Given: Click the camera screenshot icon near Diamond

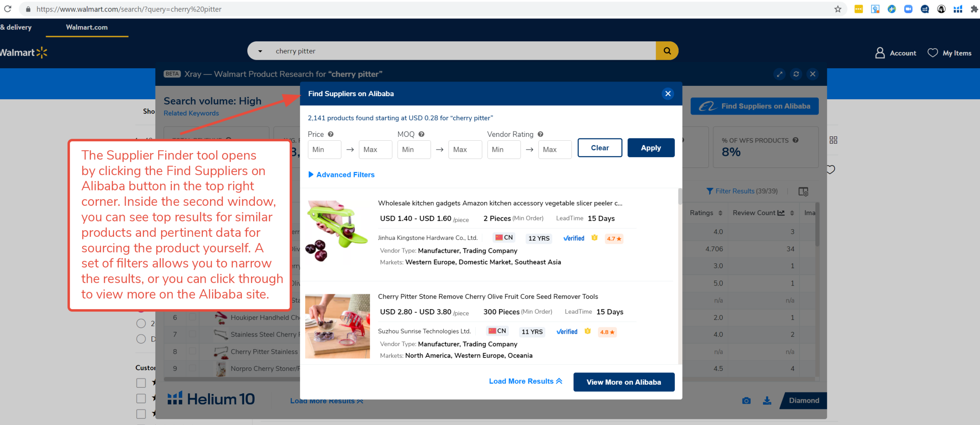Looking at the screenshot, I should click(x=746, y=400).
